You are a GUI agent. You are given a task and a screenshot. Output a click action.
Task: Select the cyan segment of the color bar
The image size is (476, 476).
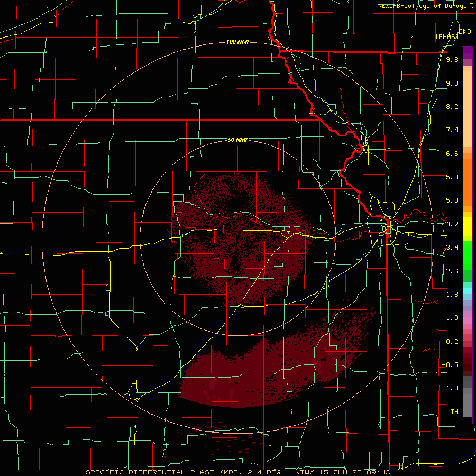click(467, 291)
